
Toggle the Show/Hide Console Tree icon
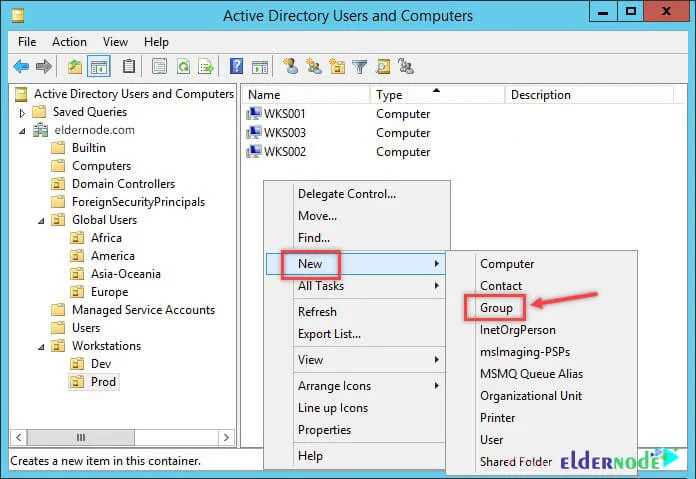tap(99, 67)
